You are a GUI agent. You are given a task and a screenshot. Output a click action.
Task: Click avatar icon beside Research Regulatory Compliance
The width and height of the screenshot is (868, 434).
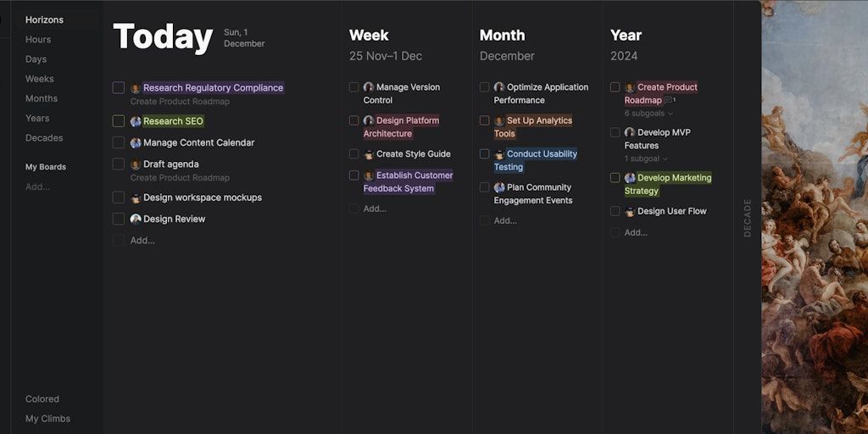click(x=136, y=88)
